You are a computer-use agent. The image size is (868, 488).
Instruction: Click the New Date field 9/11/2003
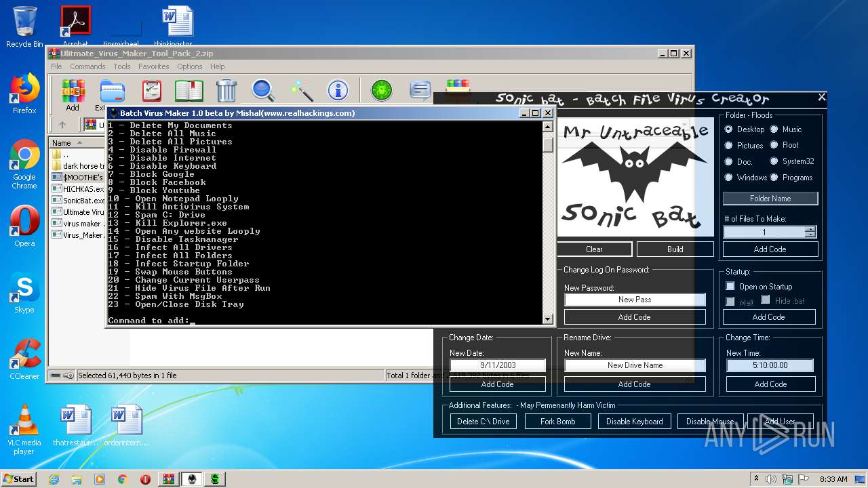pos(498,365)
